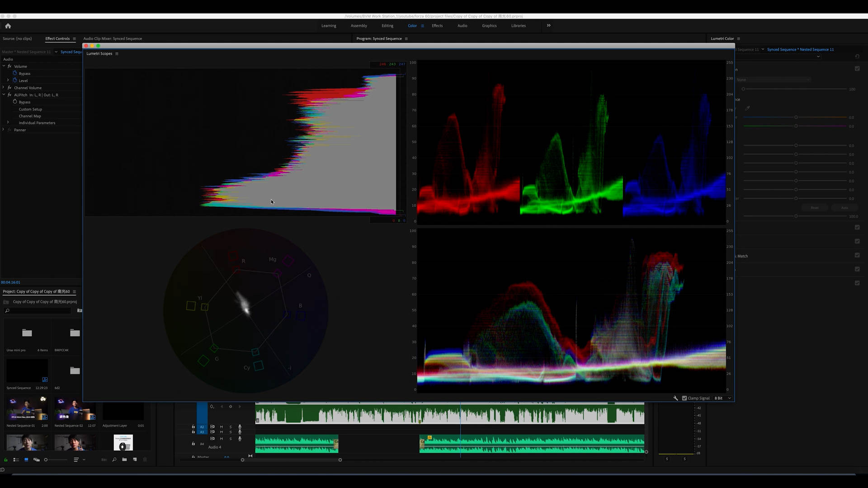The image size is (868, 488).
Task: Click the Home icon
Action: coord(8,26)
